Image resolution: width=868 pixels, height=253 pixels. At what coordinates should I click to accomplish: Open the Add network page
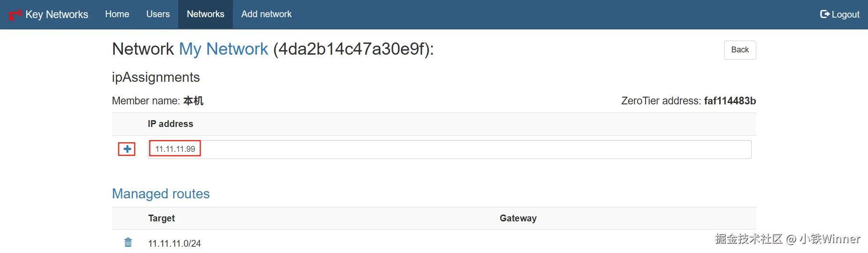(266, 14)
